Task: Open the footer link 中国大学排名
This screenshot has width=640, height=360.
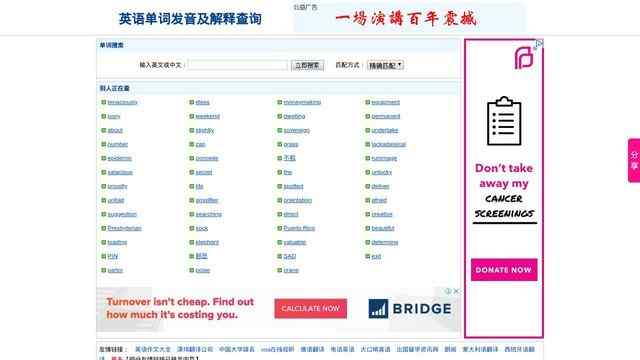Action: click(237, 349)
